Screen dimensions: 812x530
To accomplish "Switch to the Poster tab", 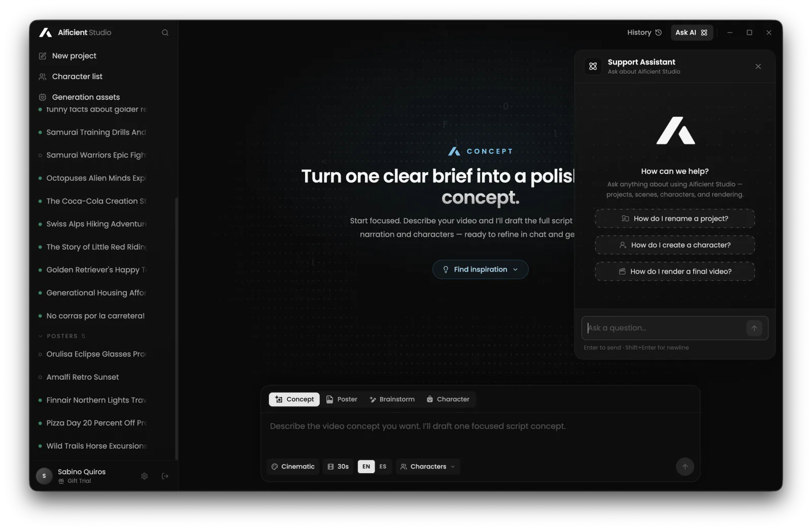I will point(342,400).
